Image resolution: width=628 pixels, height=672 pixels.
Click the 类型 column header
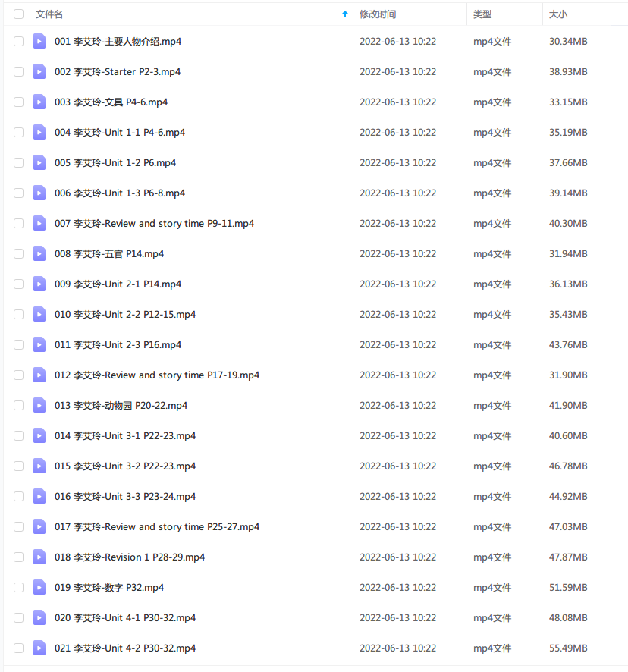pyautogui.click(x=491, y=14)
